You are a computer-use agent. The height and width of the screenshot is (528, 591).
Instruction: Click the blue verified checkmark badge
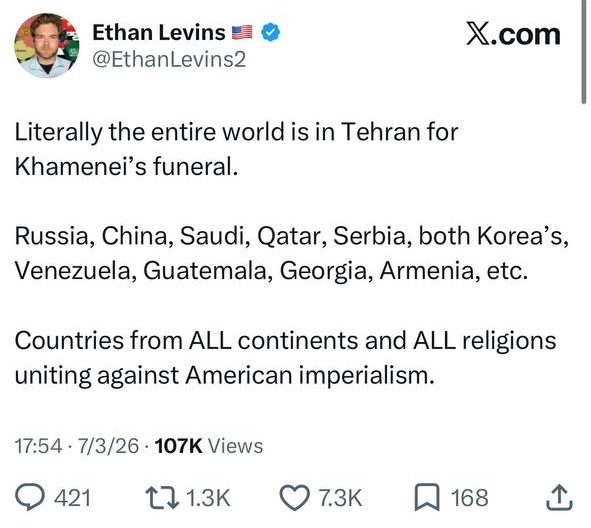[x=271, y=32]
